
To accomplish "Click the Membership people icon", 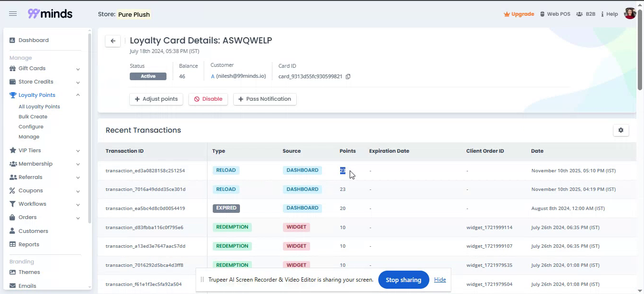I will [13, 164].
